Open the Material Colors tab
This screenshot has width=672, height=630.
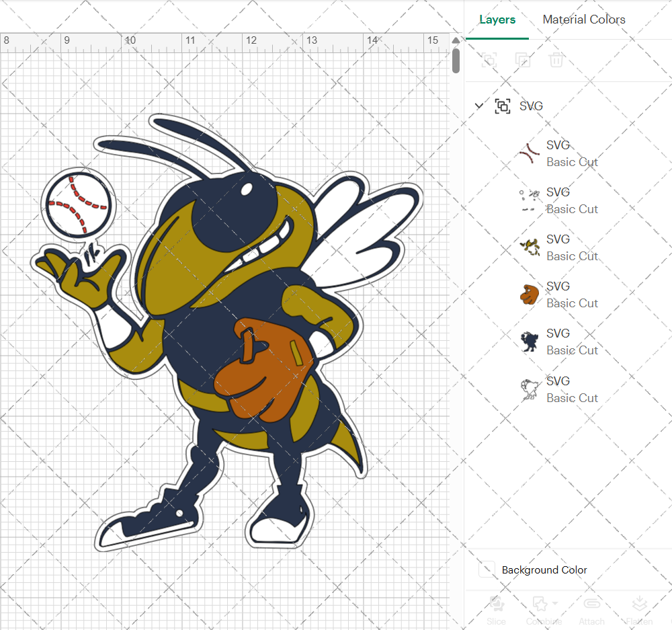pos(584,19)
